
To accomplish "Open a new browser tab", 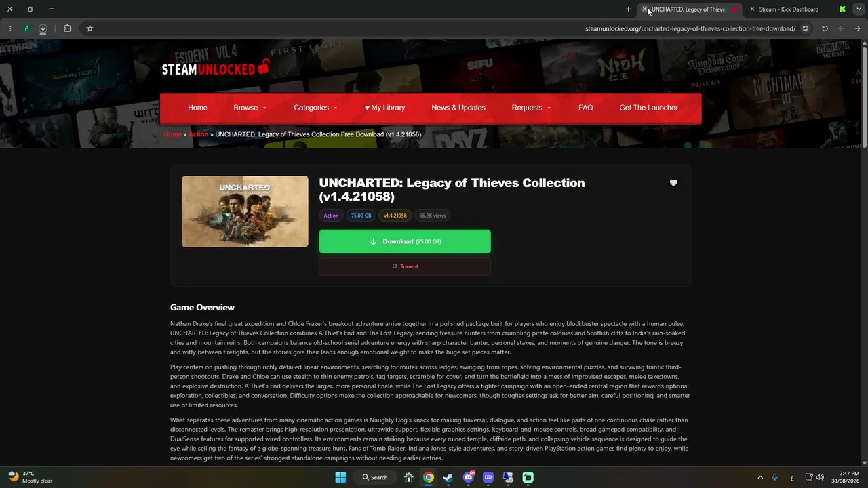I will (x=629, y=9).
